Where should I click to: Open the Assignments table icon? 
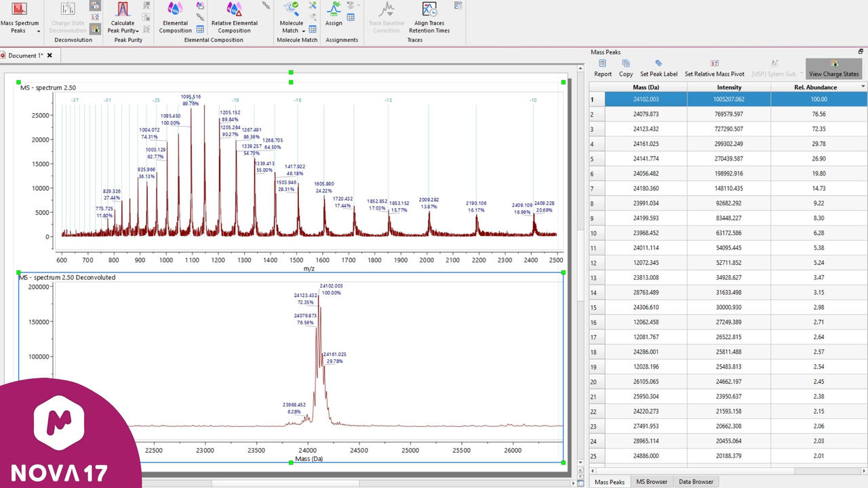click(351, 17)
